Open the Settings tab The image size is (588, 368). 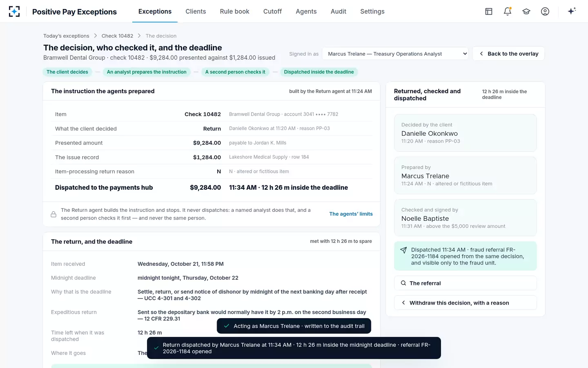(x=372, y=11)
